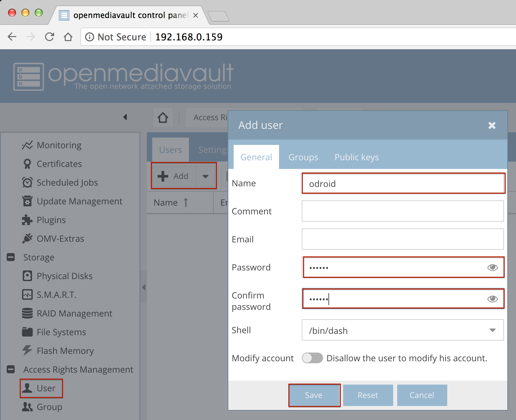The width and height of the screenshot is (516, 420).
Task: Reload the browser page
Action: (49, 37)
